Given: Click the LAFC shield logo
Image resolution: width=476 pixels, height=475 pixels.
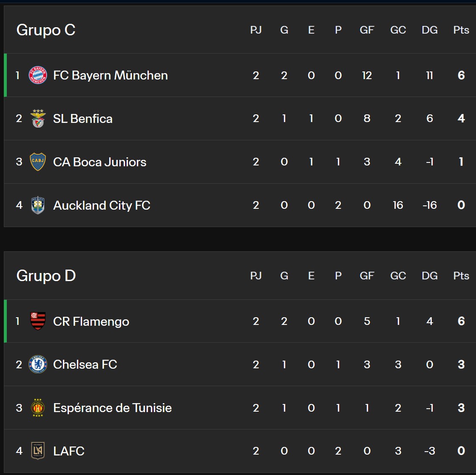Looking at the screenshot, I should tap(37, 451).
